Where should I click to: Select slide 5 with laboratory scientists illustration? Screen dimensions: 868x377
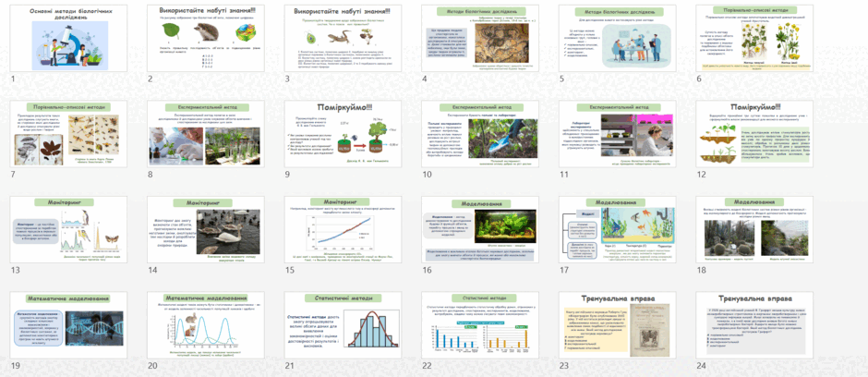(x=617, y=38)
